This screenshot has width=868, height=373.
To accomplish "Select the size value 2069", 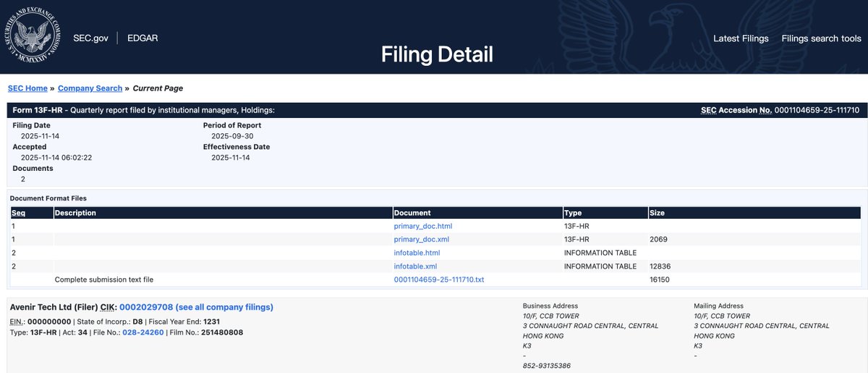I will 658,239.
